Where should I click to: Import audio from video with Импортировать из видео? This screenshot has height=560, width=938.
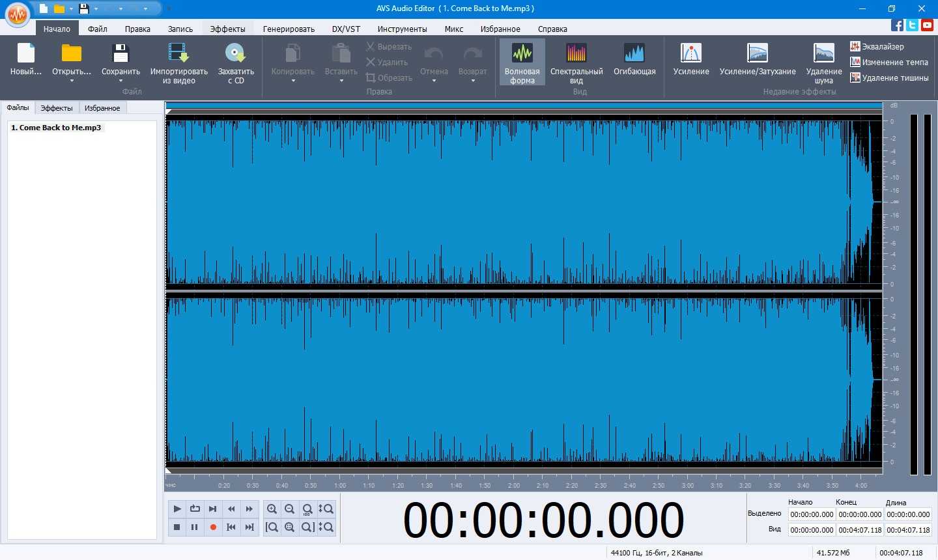click(178, 63)
